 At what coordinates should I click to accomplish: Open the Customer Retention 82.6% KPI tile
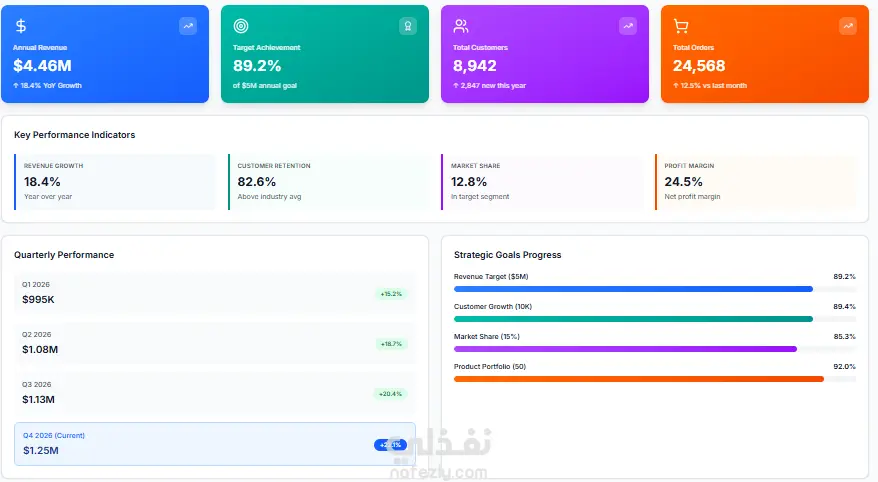point(328,182)
